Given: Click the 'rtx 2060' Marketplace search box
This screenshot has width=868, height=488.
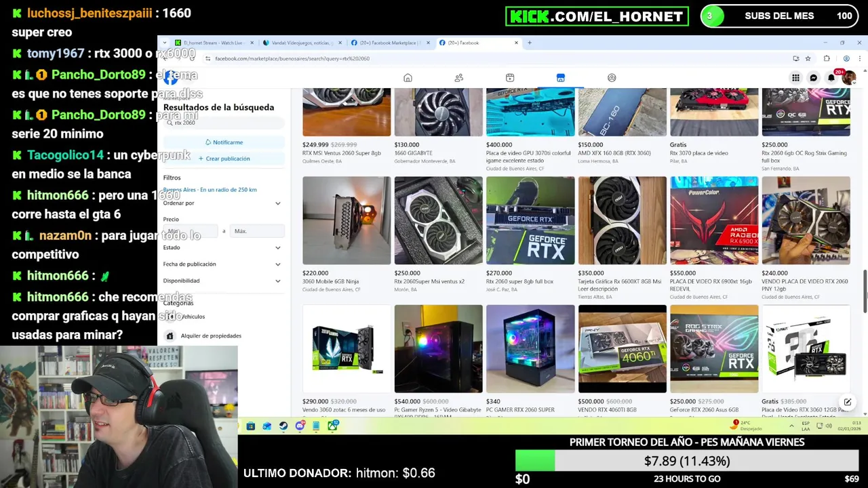Looking at the screenshot, I should tap(224, 123).
